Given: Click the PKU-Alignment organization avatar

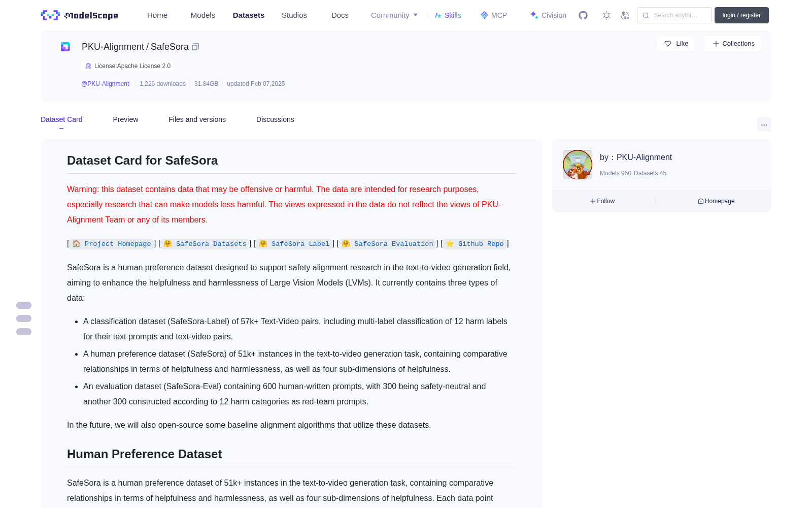Looking at the screenshot, I should click(x=578, y=165).
